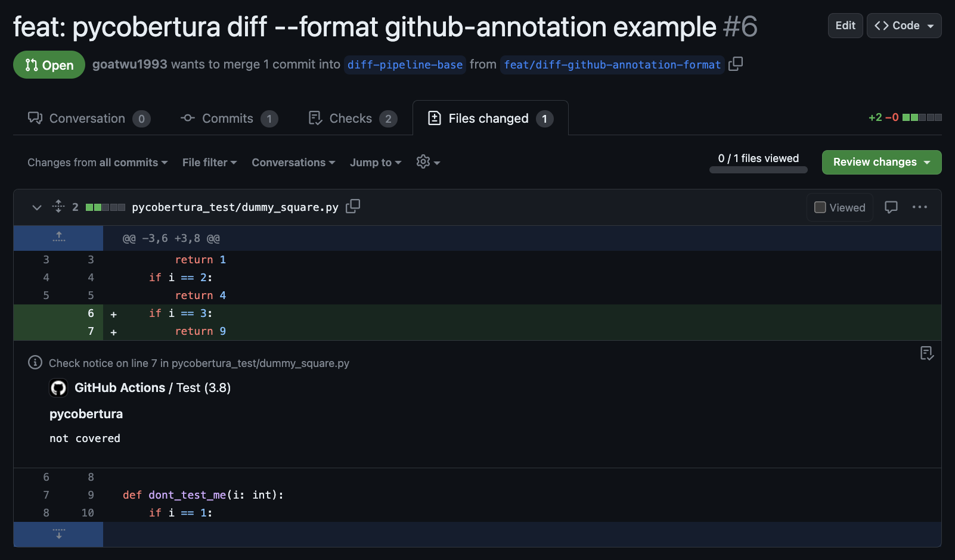The height and width of the screenshot is (560, 955).
Task: Open Code dropdown button
Action: (x=904, y=26)
